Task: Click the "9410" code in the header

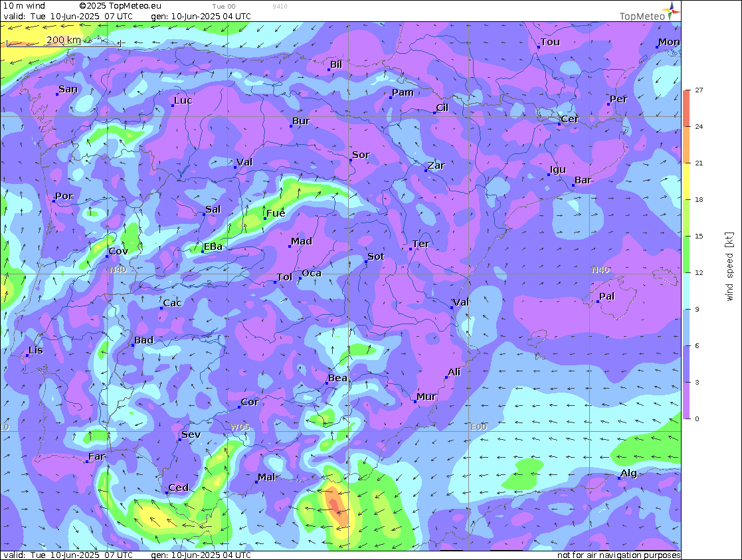Action: (280, 6)
